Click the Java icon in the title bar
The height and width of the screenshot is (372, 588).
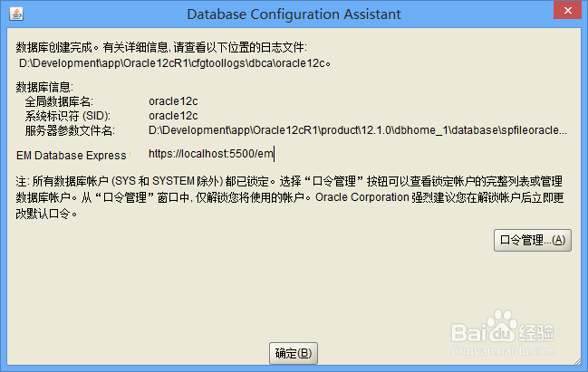tap(16, 14)
